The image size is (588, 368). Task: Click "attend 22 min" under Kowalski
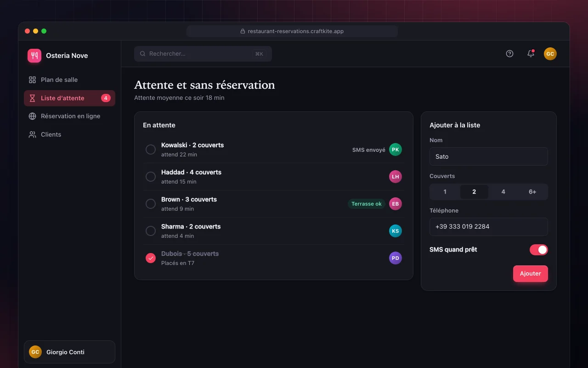click(x=179, y=155)
